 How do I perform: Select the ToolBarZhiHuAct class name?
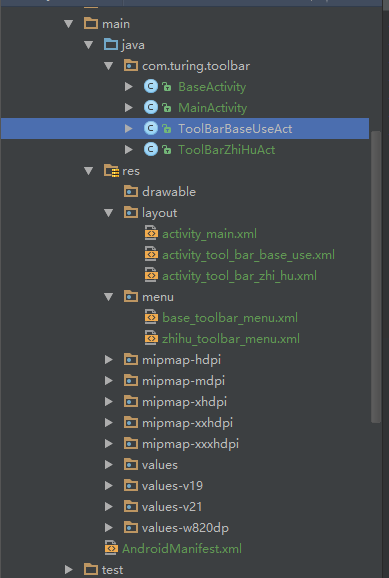[x=226, y=150]
